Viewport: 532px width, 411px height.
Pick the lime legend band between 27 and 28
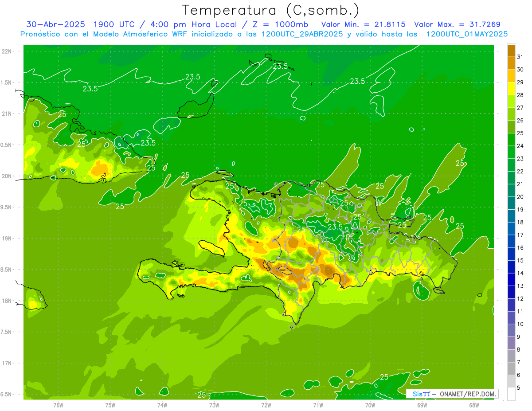point(511,101)
